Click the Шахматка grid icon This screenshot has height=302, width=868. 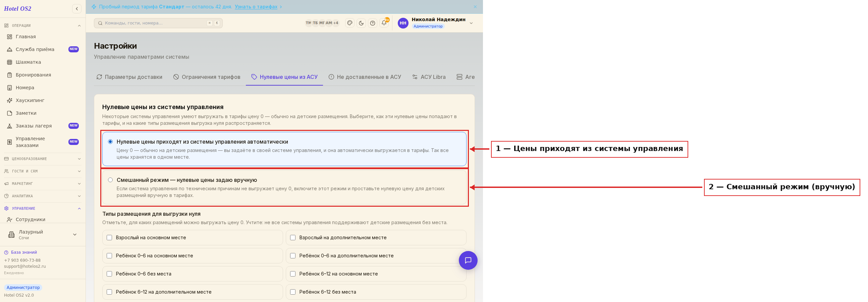(x=10, y=62)
